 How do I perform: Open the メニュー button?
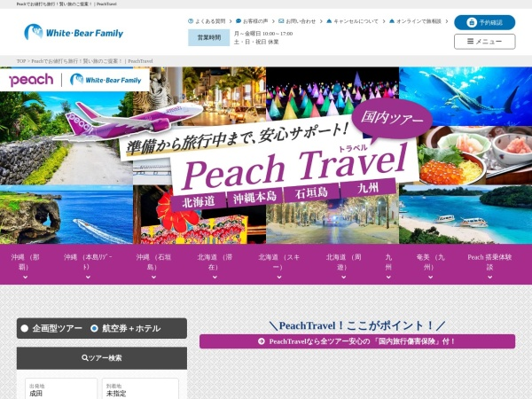pyautogui.click(x=484, y=42)
